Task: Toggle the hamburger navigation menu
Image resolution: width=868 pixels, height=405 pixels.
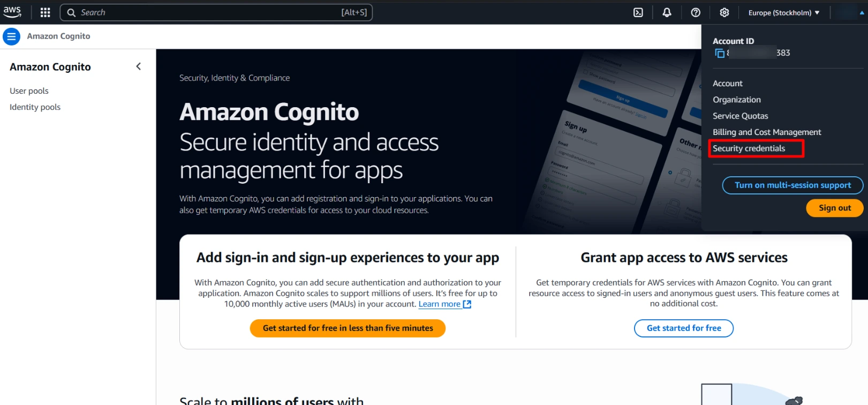Action: tap(11, 36)
